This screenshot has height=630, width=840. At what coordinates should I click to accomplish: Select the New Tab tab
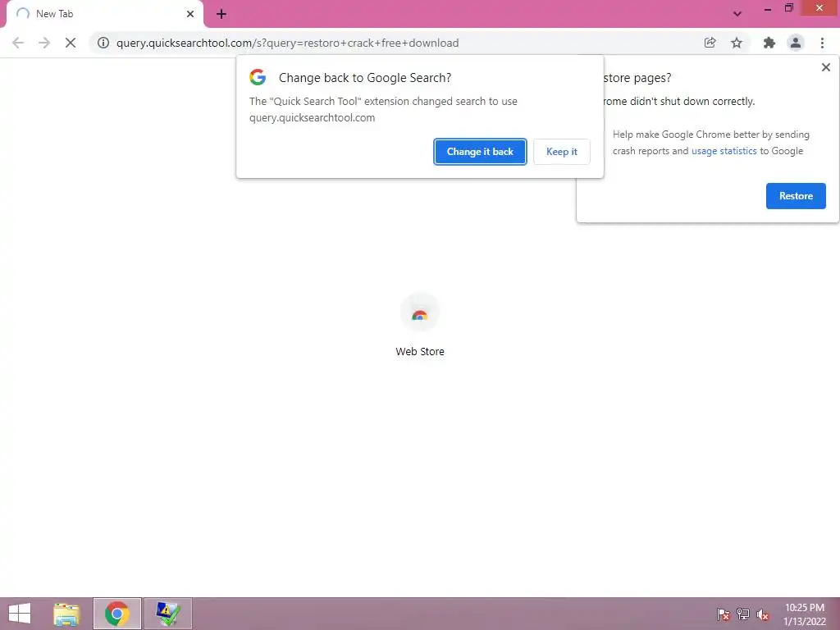[104, 14]
